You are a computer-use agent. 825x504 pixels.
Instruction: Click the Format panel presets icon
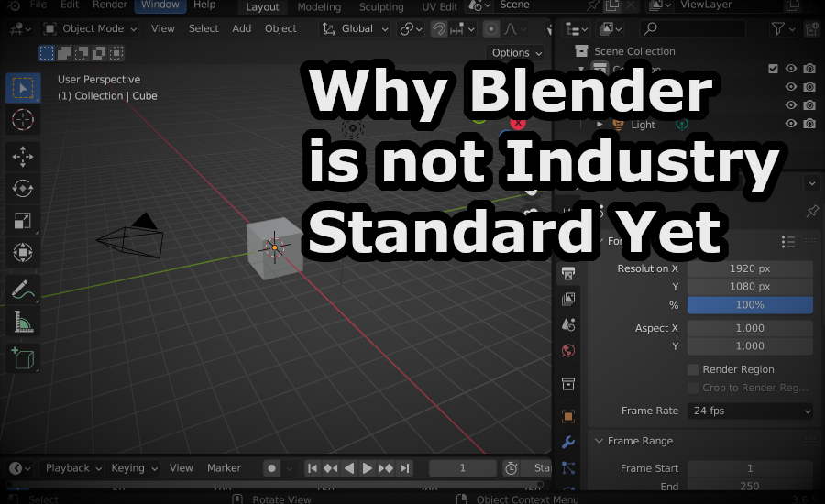pos(787,242)
